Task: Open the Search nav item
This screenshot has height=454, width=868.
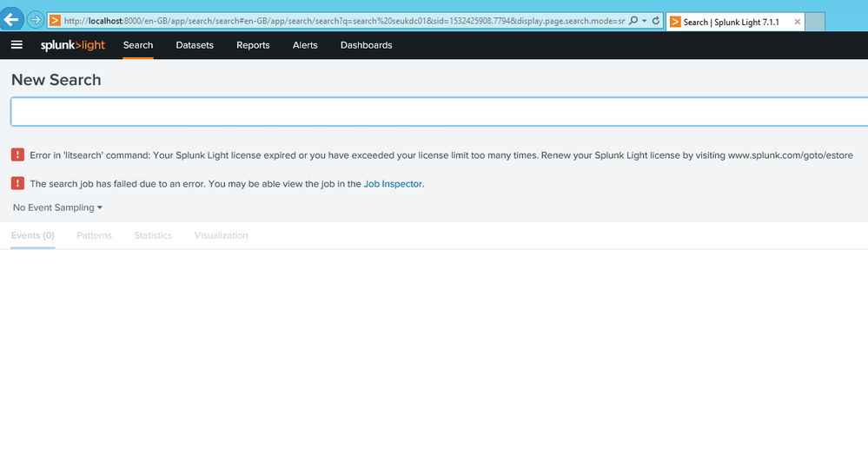Action: (138, 45)
